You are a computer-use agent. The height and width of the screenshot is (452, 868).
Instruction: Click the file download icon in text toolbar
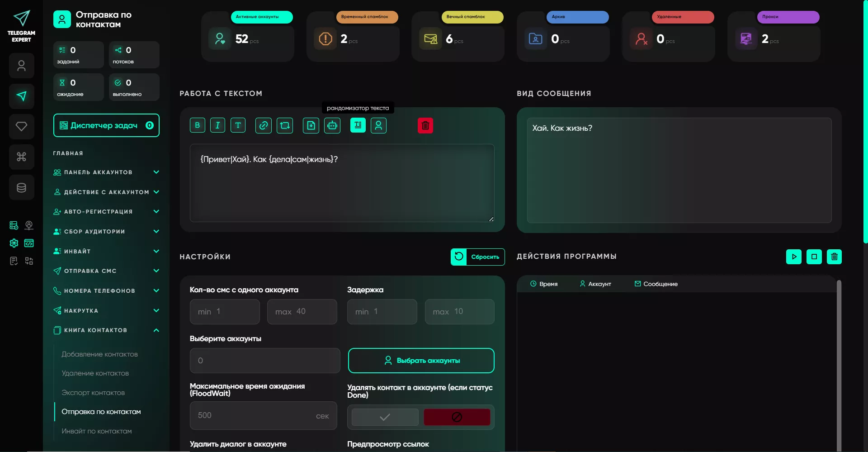(x=311, y=125)
